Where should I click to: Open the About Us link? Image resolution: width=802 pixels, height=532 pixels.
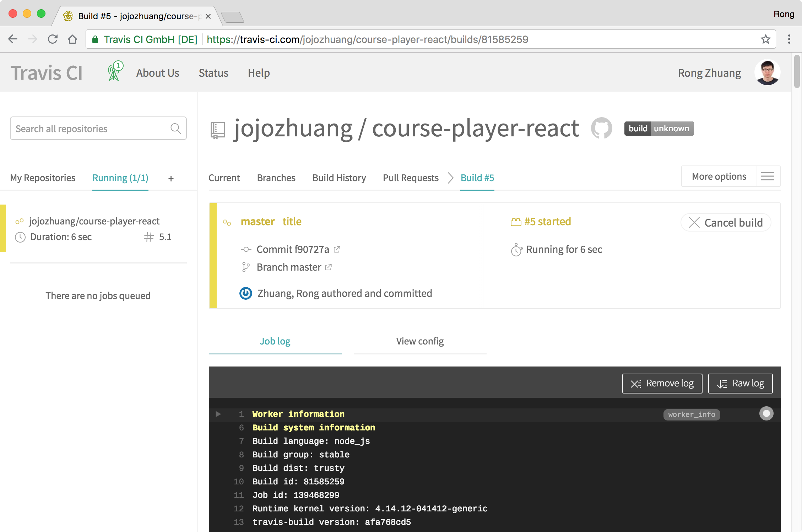point(158,73)
